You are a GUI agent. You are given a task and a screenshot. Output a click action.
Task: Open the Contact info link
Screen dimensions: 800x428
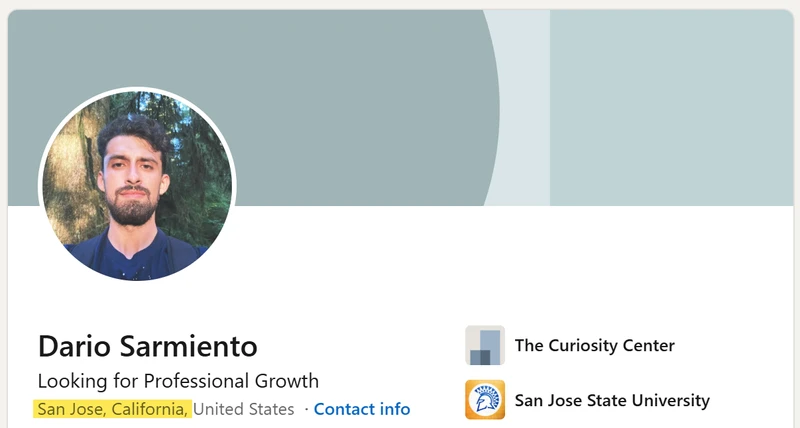(362, 409)
